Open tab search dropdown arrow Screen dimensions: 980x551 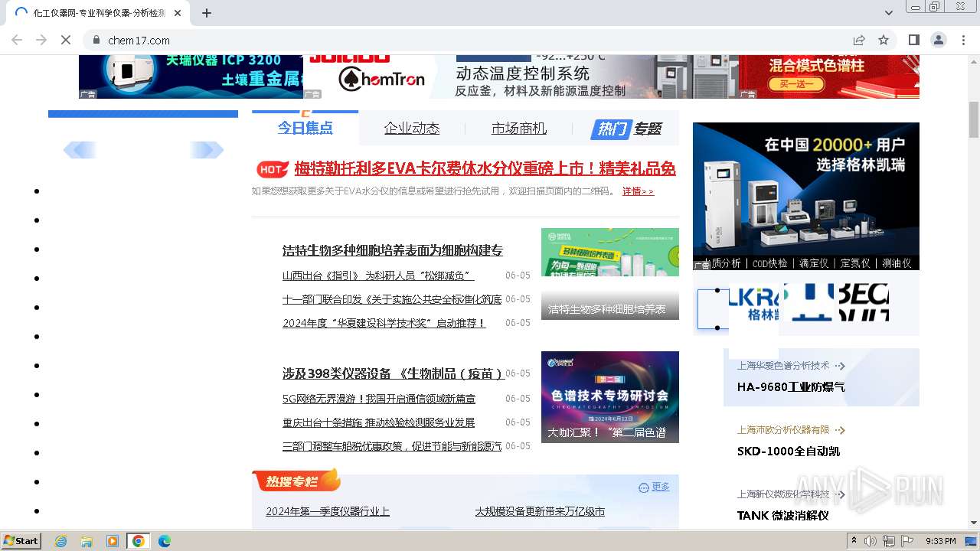point(889,13)
